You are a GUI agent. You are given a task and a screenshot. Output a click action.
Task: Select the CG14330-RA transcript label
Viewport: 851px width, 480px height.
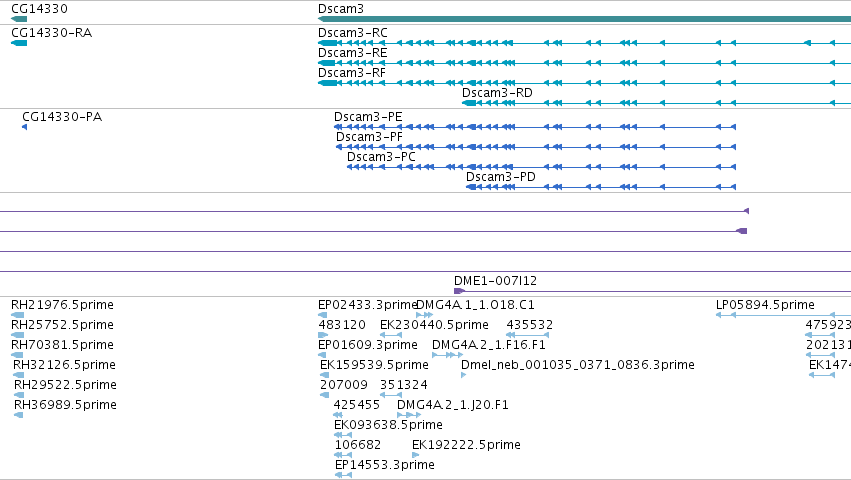tap(52, 33)
